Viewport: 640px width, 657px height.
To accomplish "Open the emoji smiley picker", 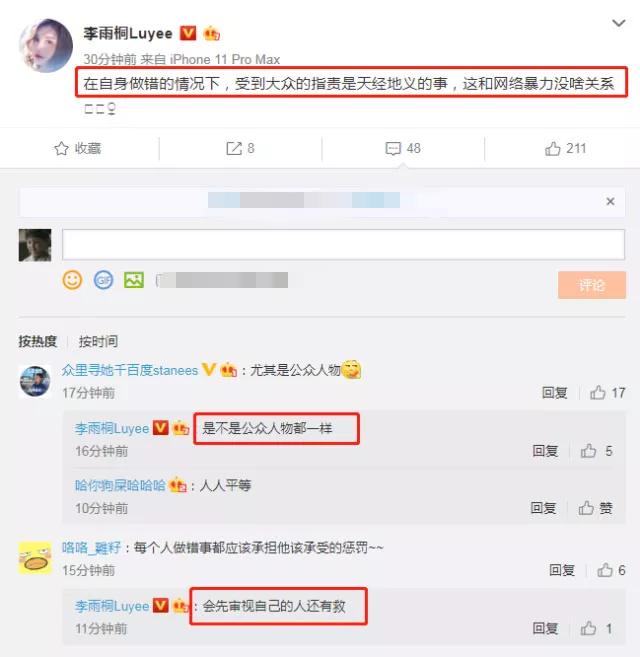I will click(x=72, y=280).
